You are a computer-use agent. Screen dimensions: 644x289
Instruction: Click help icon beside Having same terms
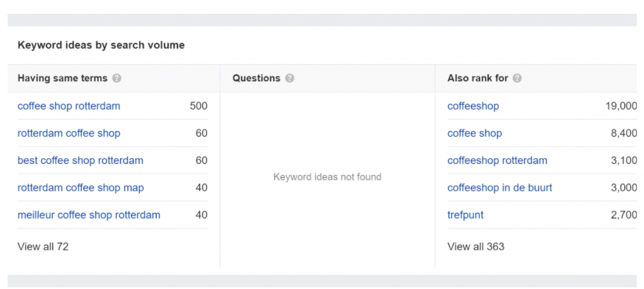(x=116, y=78)
